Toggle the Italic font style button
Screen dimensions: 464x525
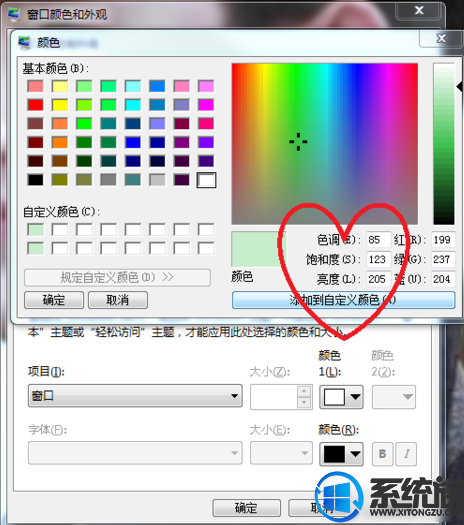pos(406,454)
